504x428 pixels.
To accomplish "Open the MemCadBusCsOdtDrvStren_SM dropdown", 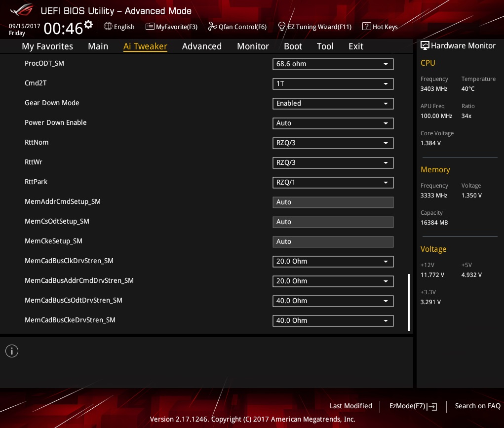I will pos(333,301).
